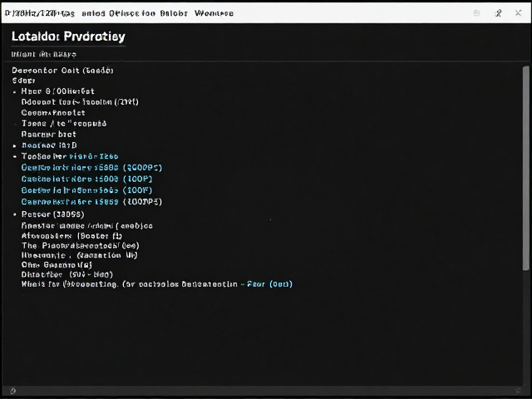Click the vertical scrollbar thumb on the right edge
The width and height of the screenshot is (532, 399).
(x=525, y=168)
